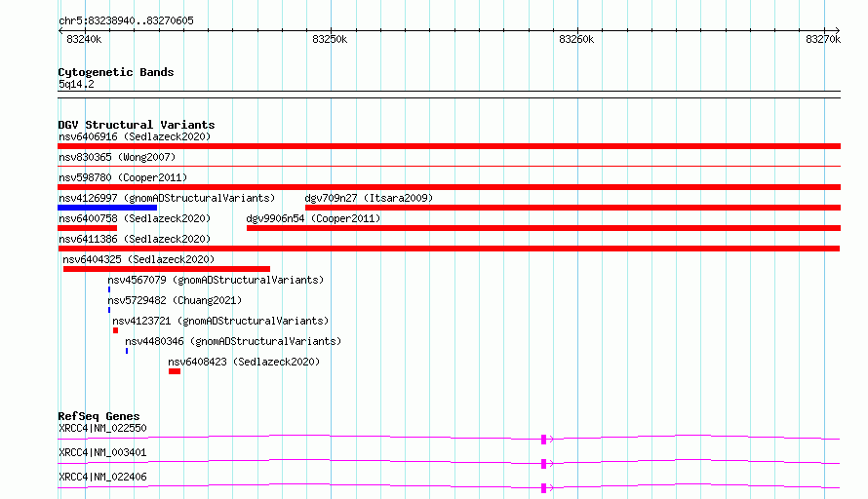Select the tiny blue nsv4567079 marker
The height and width of the screenshot is (499, 868).
click(109, 289)
